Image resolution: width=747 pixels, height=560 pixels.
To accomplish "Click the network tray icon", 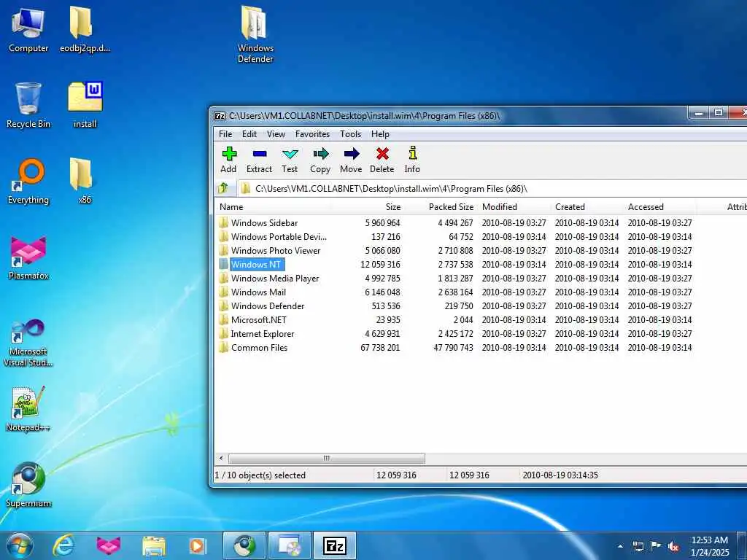I will 638,546.
